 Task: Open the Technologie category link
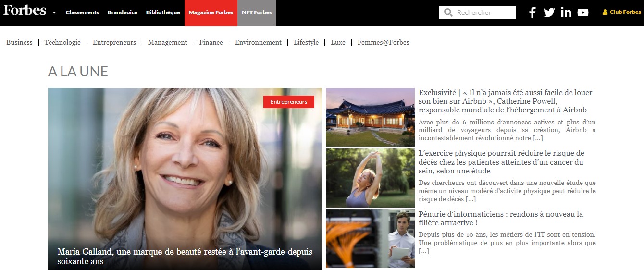(62, 42)
